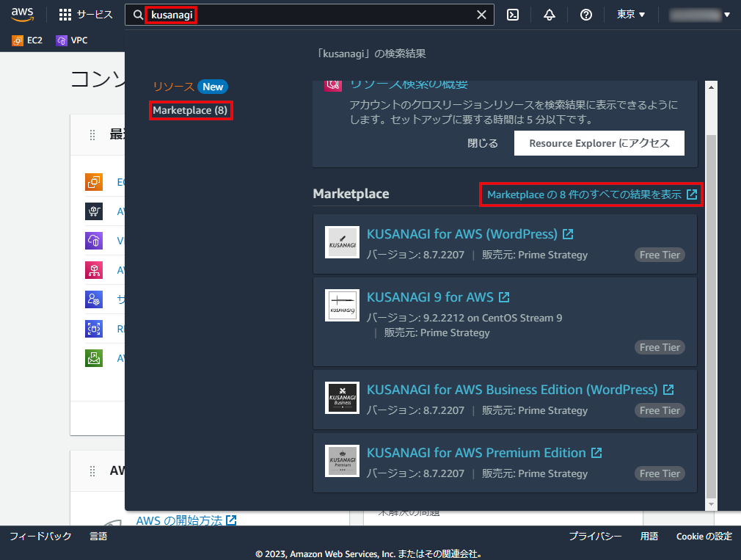Click the VPC shortcut icon
Viewport: 741px width, 560px height.
click(62, 40)
